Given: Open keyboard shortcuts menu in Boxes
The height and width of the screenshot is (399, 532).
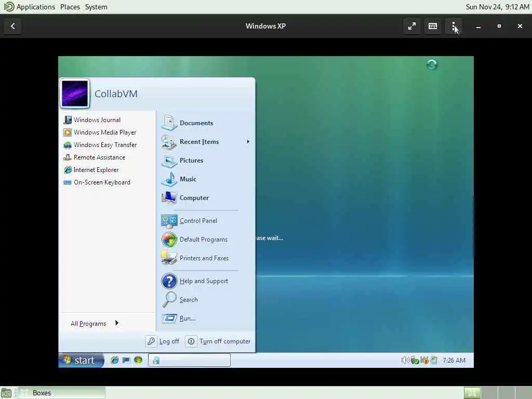Looking at the screenshot, I should tap(433, 26).
